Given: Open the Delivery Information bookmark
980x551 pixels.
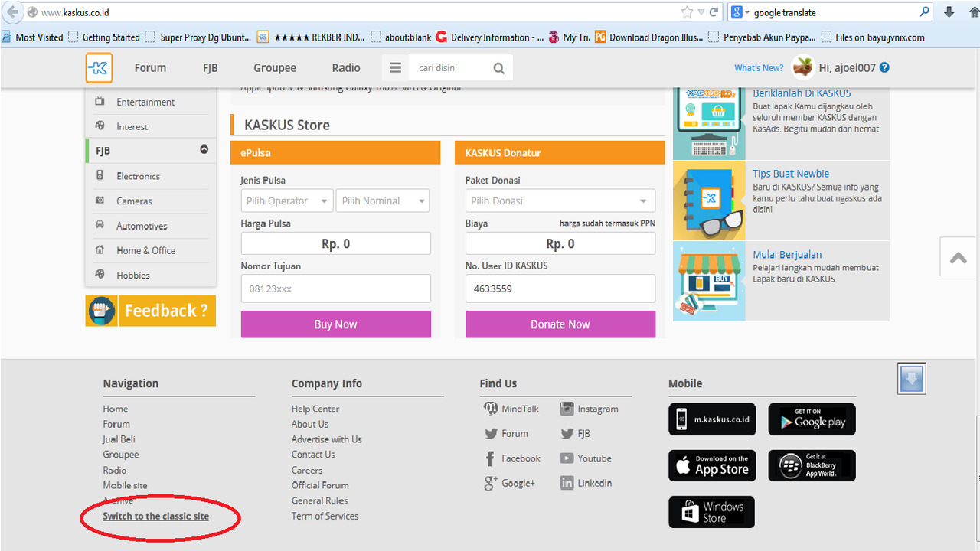Looking at the screenshot, I should coord(490,37).
